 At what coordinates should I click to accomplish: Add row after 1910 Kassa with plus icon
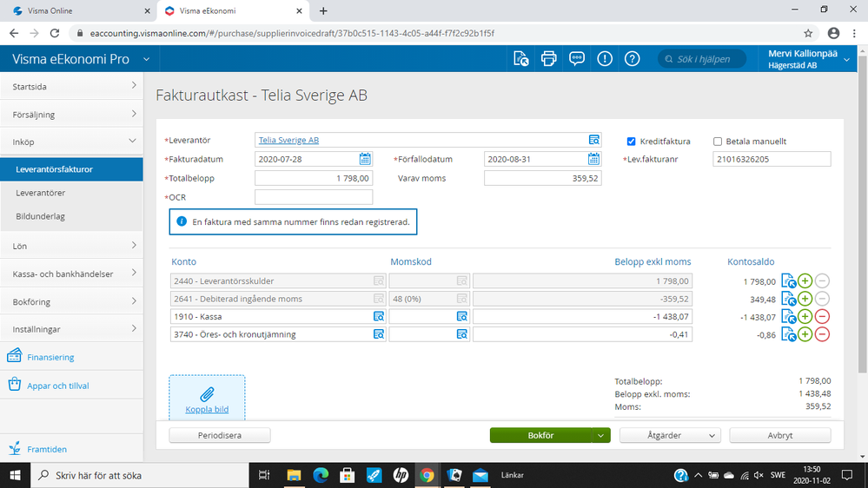point(805,316)
